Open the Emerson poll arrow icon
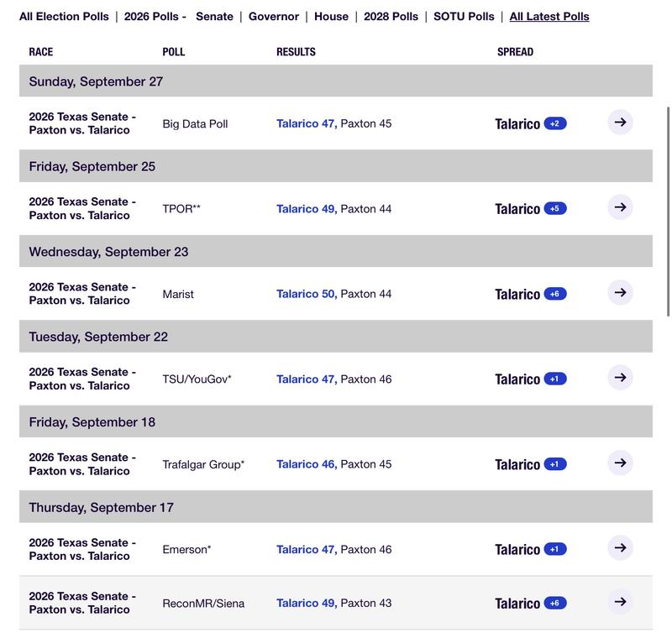 (620, 547)
